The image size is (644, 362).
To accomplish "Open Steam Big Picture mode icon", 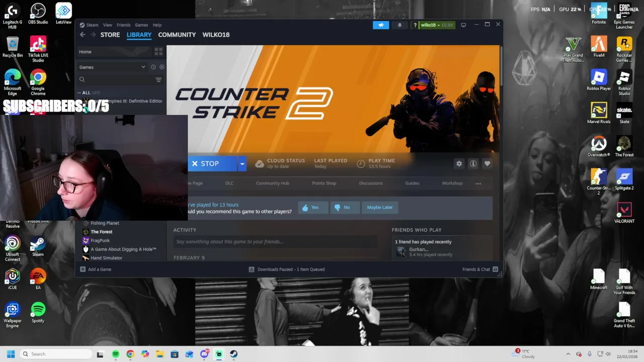I will click(463, 25).
